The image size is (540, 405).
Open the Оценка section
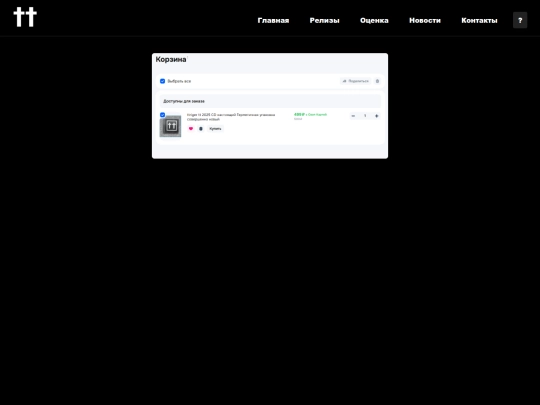[374, 20]
